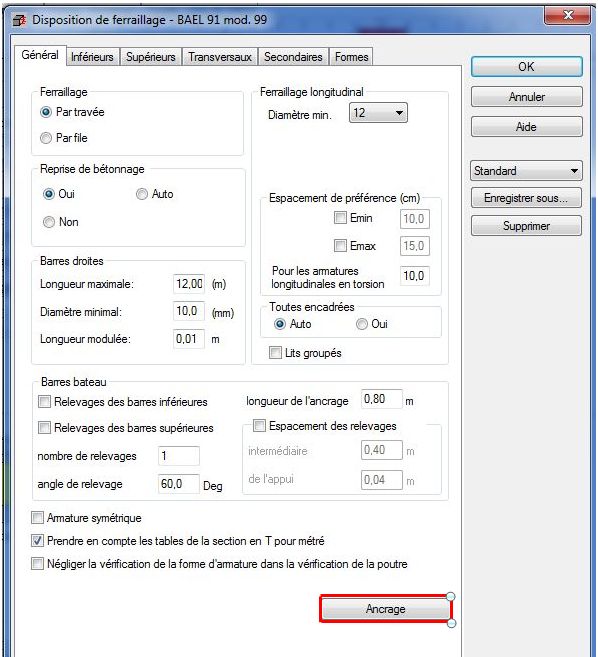Toggle the Armature symétrique checkbox
This screenshot has width=598, height=657.
pos(37,518)
